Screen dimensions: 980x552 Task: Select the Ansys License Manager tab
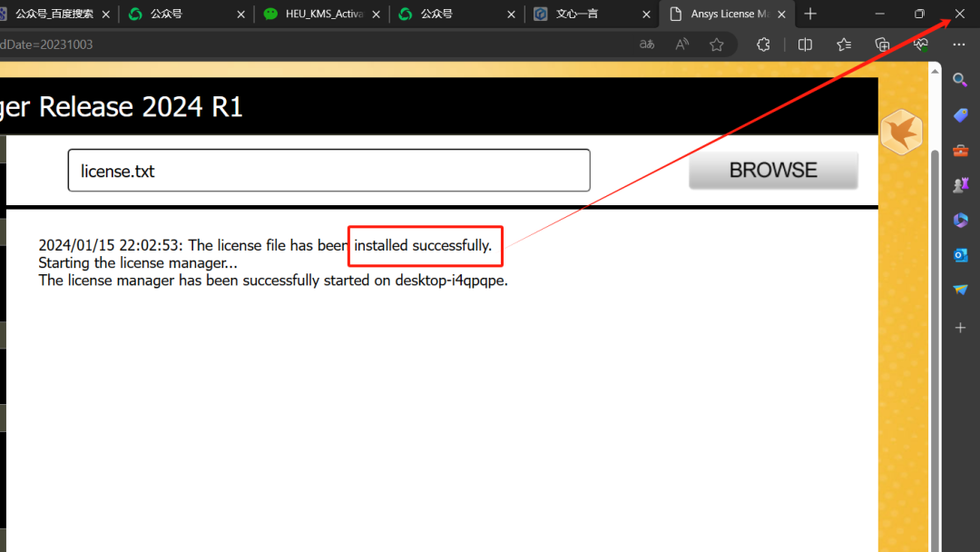tap(729, 14)
